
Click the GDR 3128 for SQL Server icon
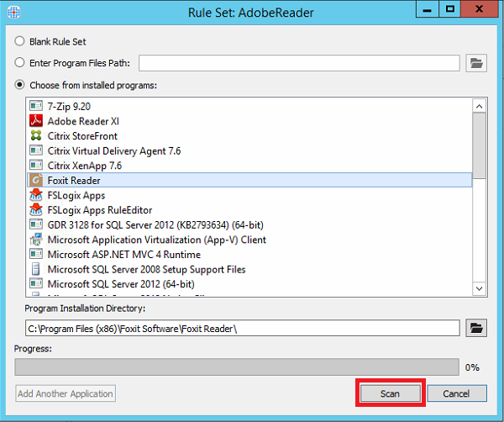click(x=36, y=224)
